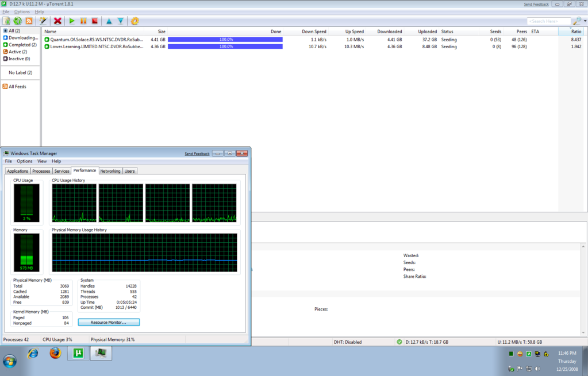Switch to the Networking tab
The width and height of the screenshot is (588, 376).
click(x=110, y=171)
